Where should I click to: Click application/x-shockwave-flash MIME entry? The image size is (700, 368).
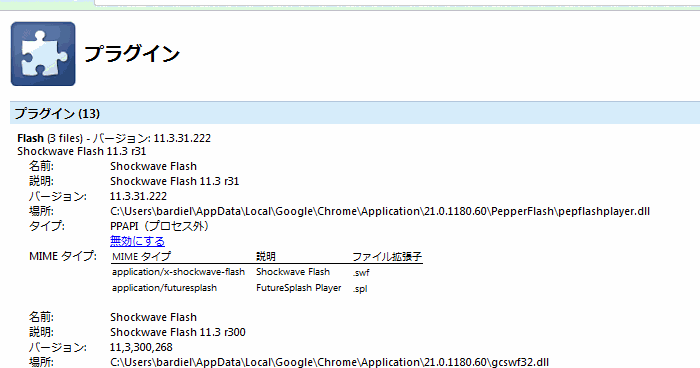[x=178, y=272]
